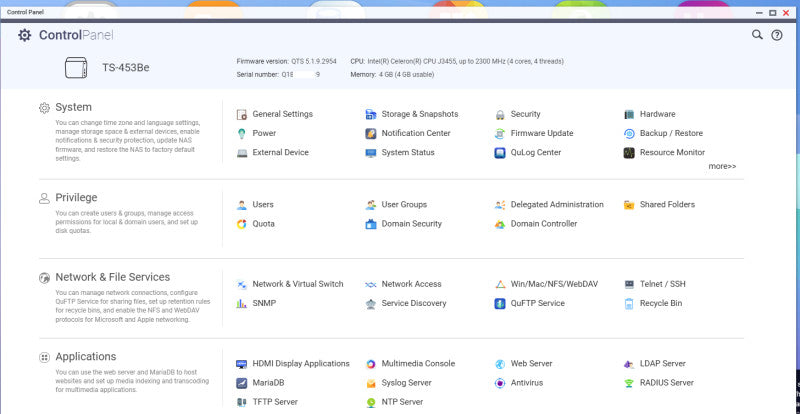
Task: Click the Power bulb icon
Action: point(242,134)
